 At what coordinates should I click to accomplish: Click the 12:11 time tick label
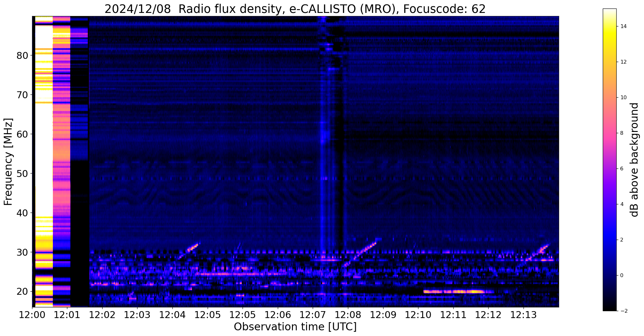tap(453, 315)
